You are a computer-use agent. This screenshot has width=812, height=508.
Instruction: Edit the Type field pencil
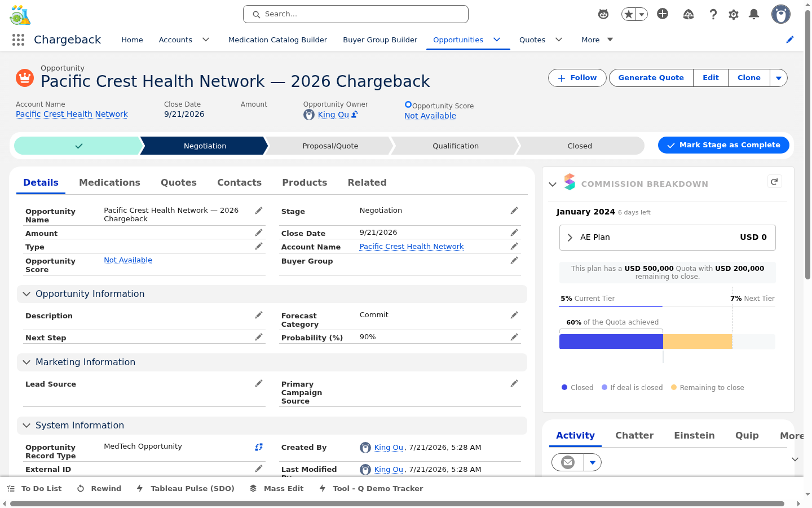pyautogui.click(x=259, y=246)
